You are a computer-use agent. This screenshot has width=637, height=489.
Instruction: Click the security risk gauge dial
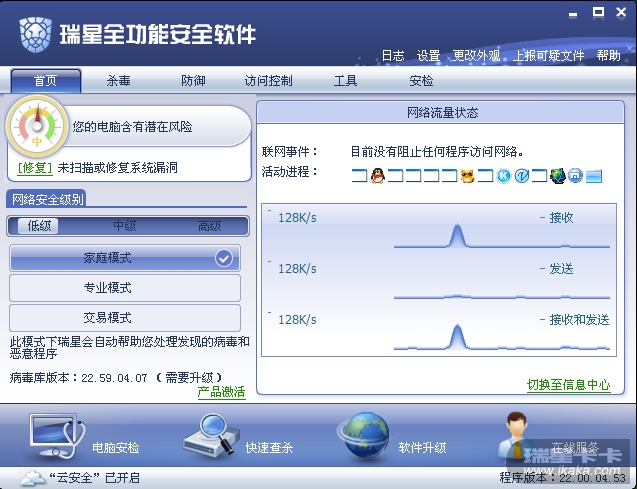pos(37,126)
